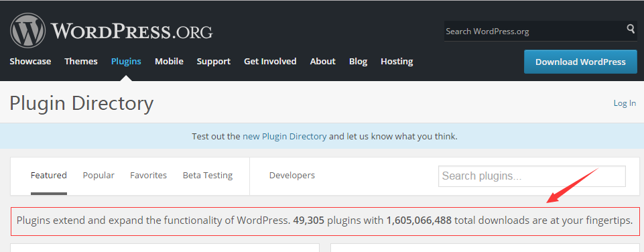Click the search magnifier icon in header
This screenshot has width=644, height=252.
point(631,28)
